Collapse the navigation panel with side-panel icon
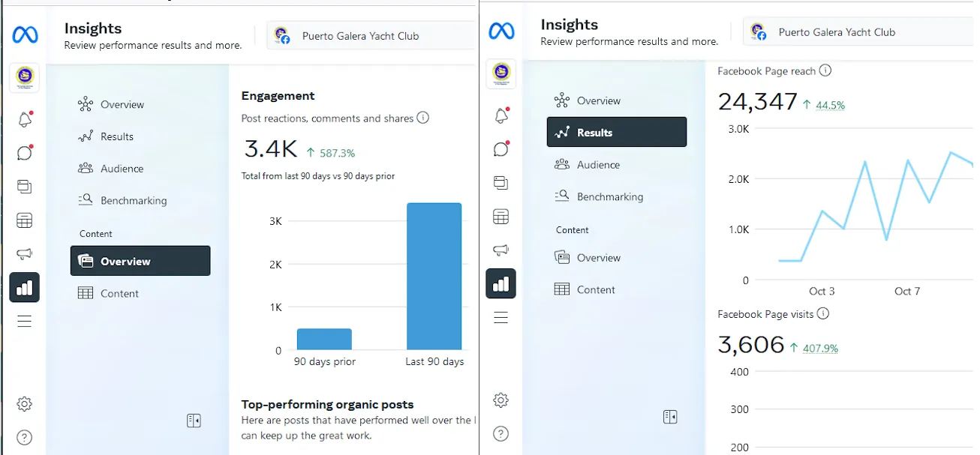The width and height of the screenshot is (980, 455). 194,421
